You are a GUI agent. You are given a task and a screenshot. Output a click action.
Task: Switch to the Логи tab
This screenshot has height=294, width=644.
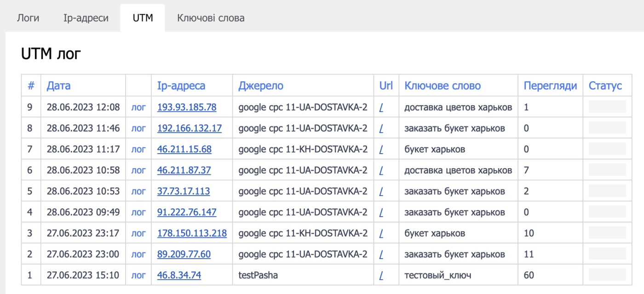pyautogui.click(x=28, y=18)
